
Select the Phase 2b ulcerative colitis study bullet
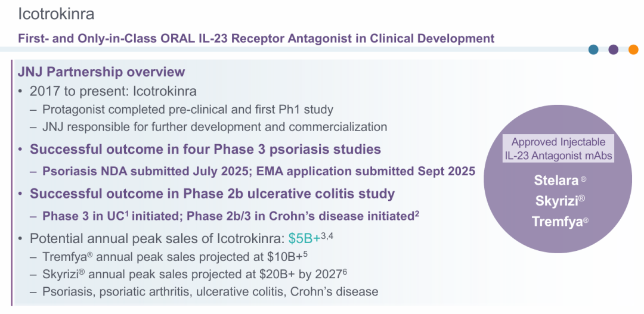212,194
